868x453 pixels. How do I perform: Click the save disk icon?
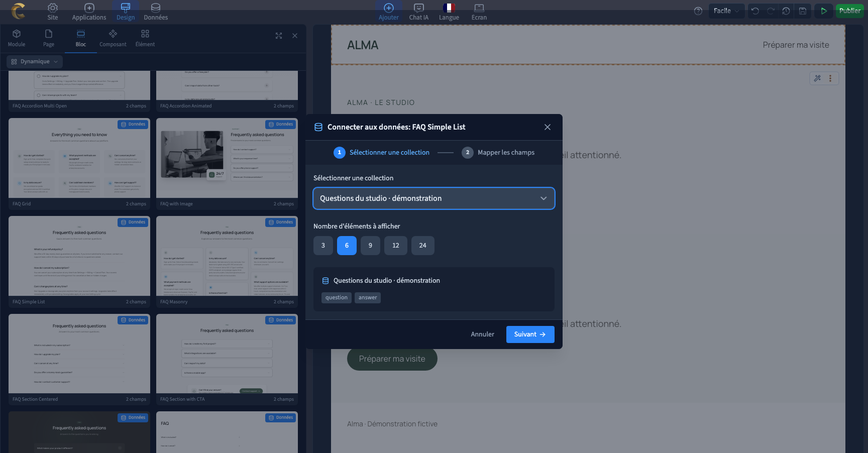803,11
